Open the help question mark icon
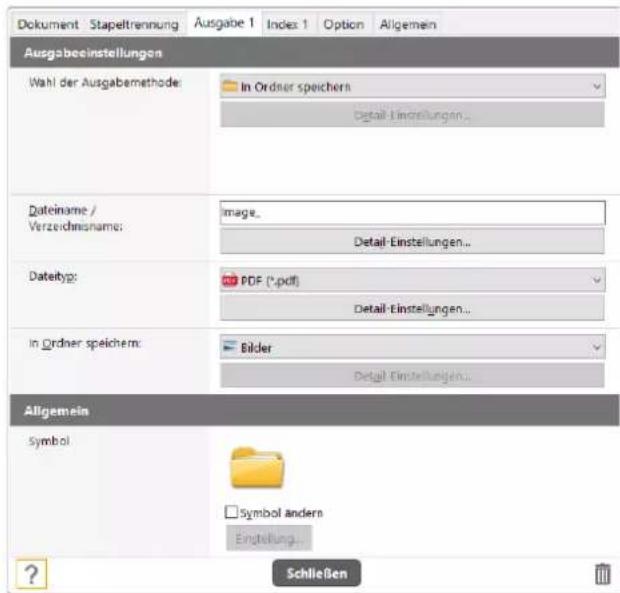This screenshot has height=593, width=620. coord(31,574)
